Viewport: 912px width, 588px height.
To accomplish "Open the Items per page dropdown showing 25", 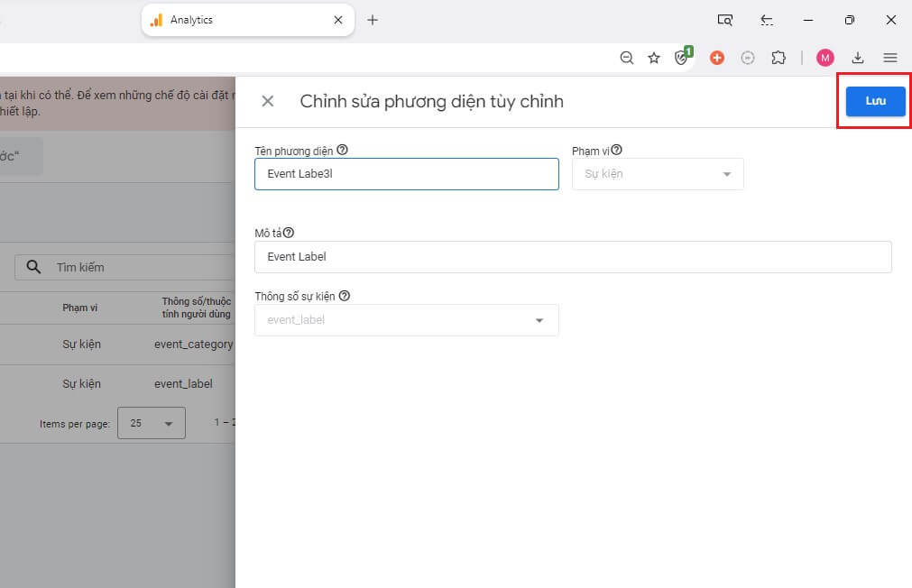I will pyautogui.click(x=152, y=422).
